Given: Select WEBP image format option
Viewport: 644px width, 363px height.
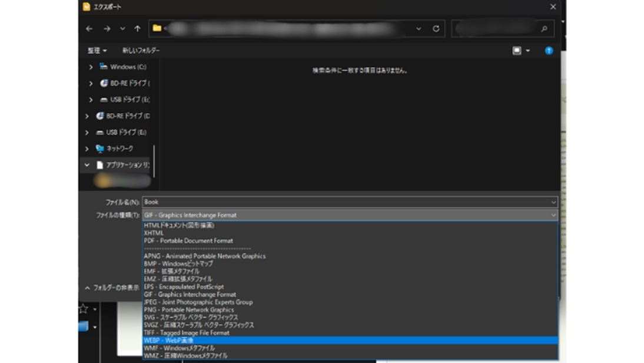Looking at the screenshot, I should pyautogui.click(x=168, y=341).
